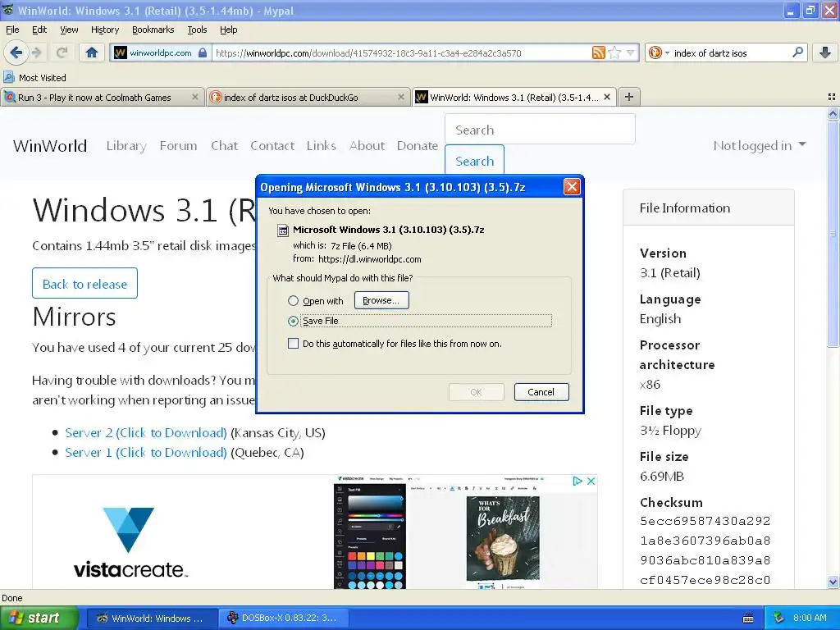Click the browser address URL field
The height and width of the screenshot is (630, 840).
coord(402,52)
